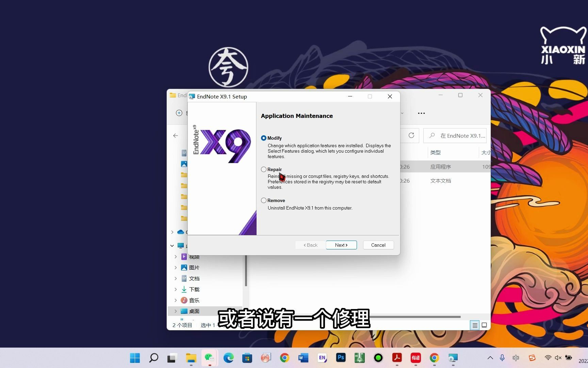Open 音乐 in the navigation pane
Image resolution: width=588 pixels, height=368 pixels.
pyautogui.click(x=194, y=300)
